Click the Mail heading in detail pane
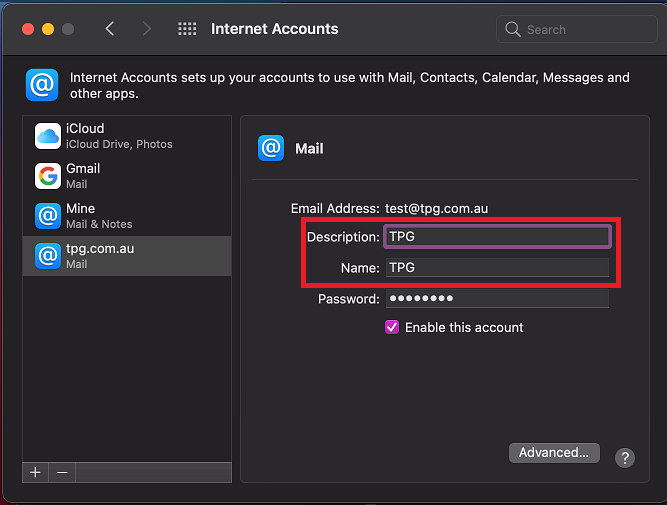This screenshot has height=505, width=667. point(309,148)
